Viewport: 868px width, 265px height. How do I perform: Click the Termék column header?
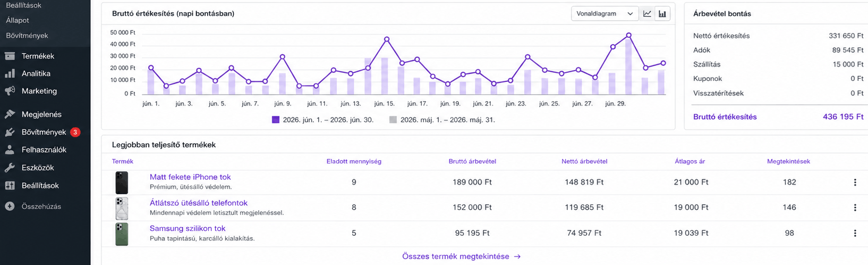click(x=123, y=161)
